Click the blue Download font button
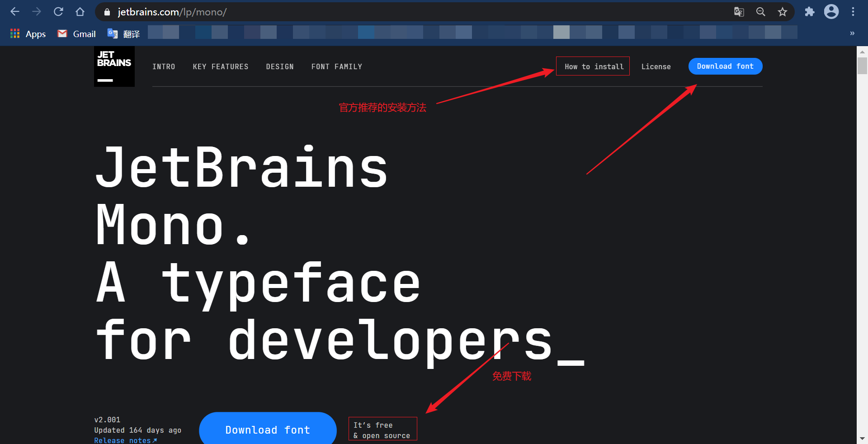Image resolution: width=868 pixels, height=444 pixels. 725,66
